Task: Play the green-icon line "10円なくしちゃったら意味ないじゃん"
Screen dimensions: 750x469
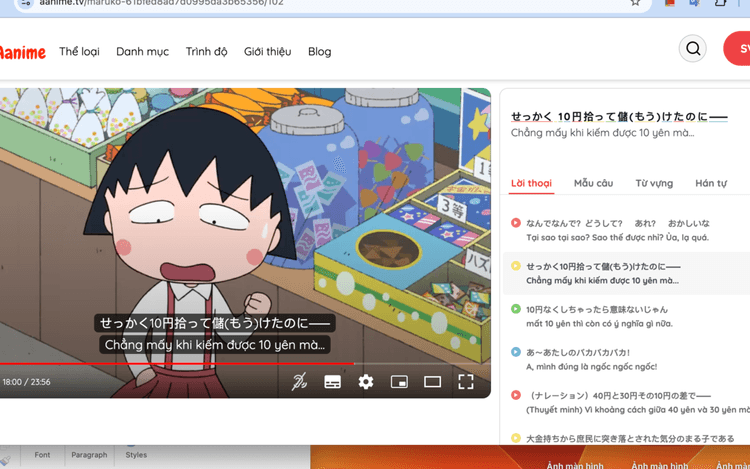Action: (516, 309)
